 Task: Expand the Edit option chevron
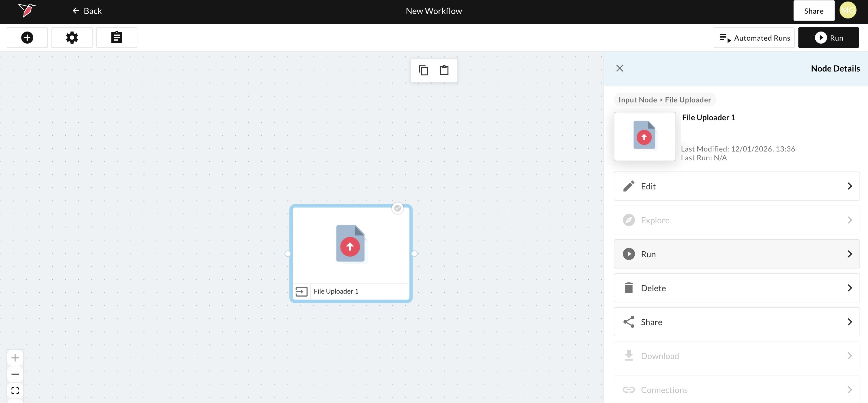click(850, 186)
